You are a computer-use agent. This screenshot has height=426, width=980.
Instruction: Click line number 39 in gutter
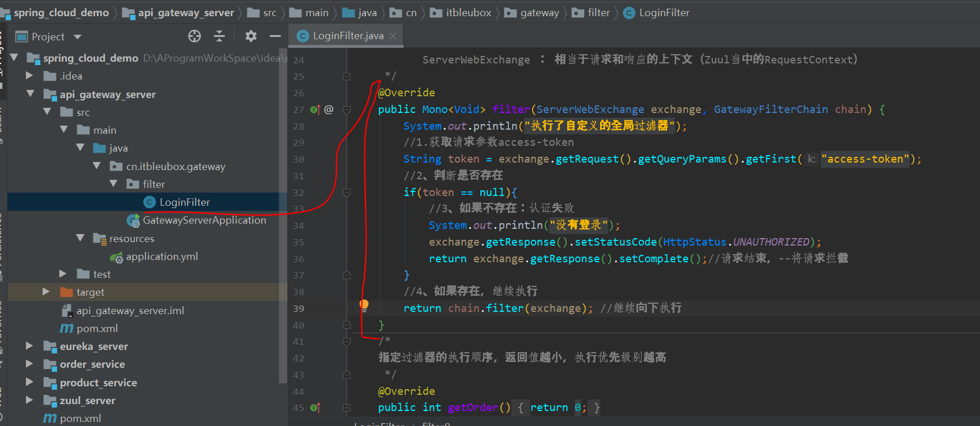298,308
